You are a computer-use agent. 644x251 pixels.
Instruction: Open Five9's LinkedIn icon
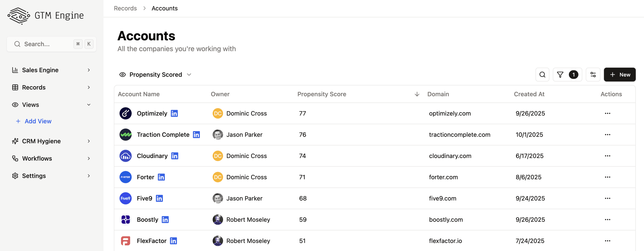point(159,198)
